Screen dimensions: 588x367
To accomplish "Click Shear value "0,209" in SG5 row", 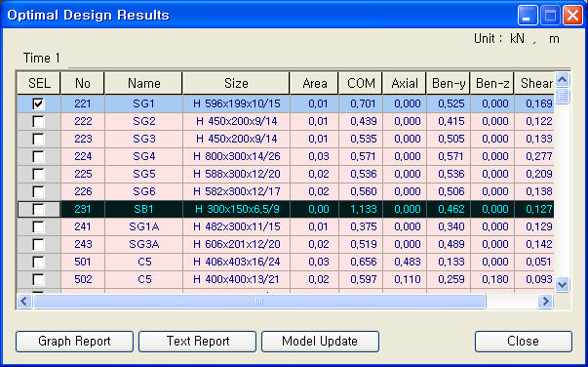I will pos(534,174).
